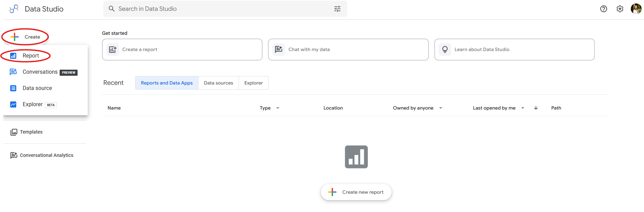Open Conversational Analytics in the sidebar
The image size is (644, 212).
[42, 155]
